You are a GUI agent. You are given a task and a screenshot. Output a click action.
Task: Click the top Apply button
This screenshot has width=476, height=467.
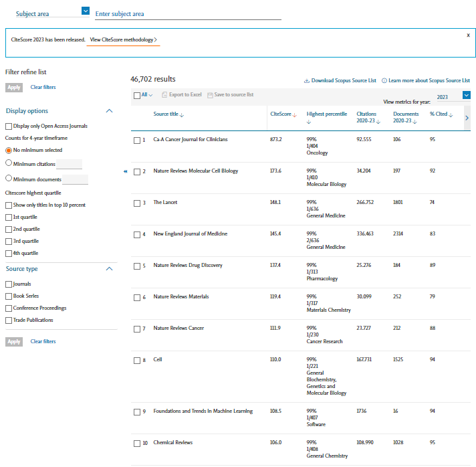tap(14, 88)
